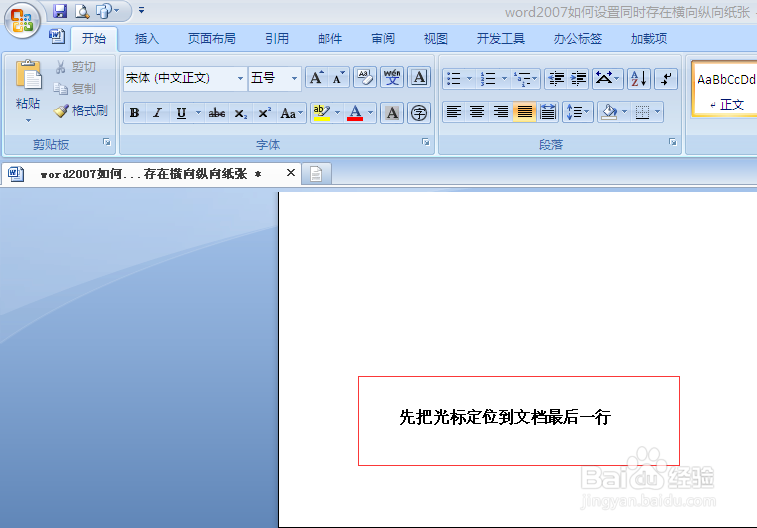The height and width of the screenshot is (528, 757).
Task: Switch to the 插入 tab
Action: [147, 39]
